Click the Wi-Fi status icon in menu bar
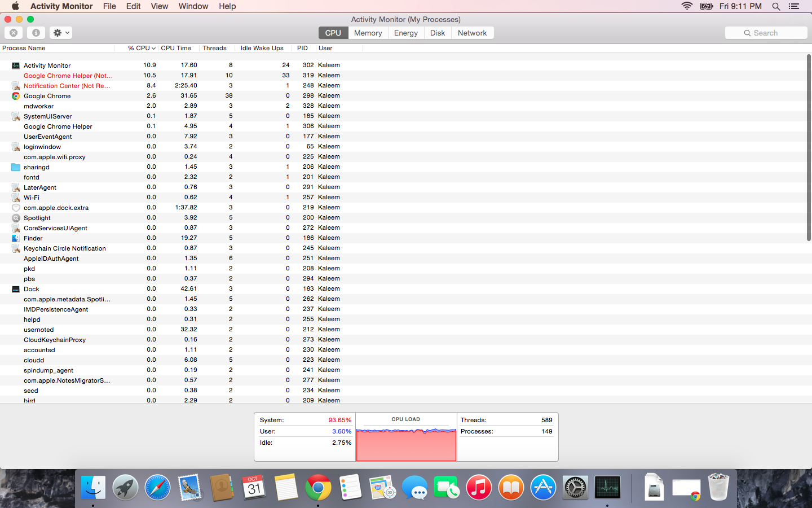The width and height of the screenshot is (812, 508). pyautogui.click(x=687, y=6)
